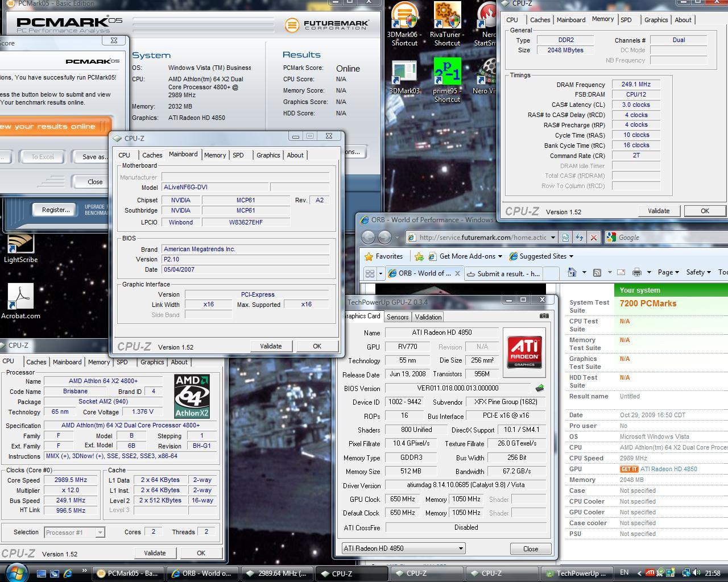Screen dimensions: 728x582
Task: Click the IE Refresh button
Action: 579,238
